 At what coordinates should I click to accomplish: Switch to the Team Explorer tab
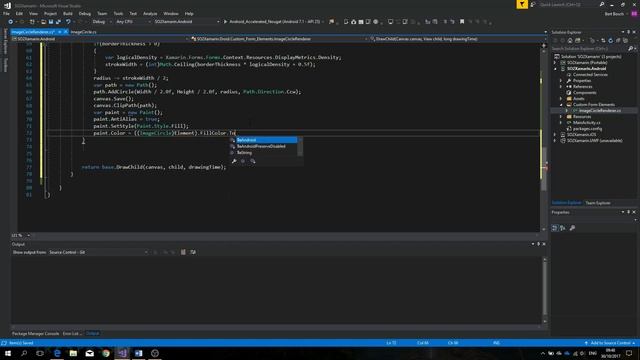598,203
